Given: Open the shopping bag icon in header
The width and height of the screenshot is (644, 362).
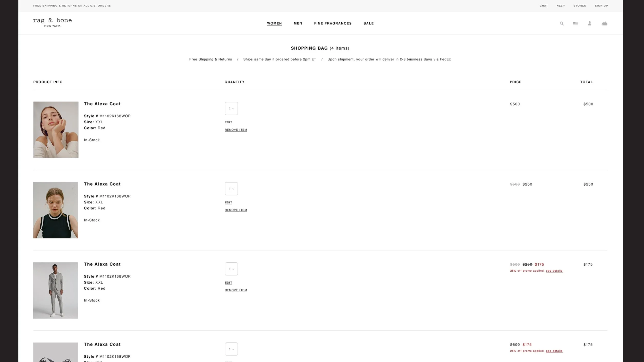Looking at the screenshot, I should (604, 23).
